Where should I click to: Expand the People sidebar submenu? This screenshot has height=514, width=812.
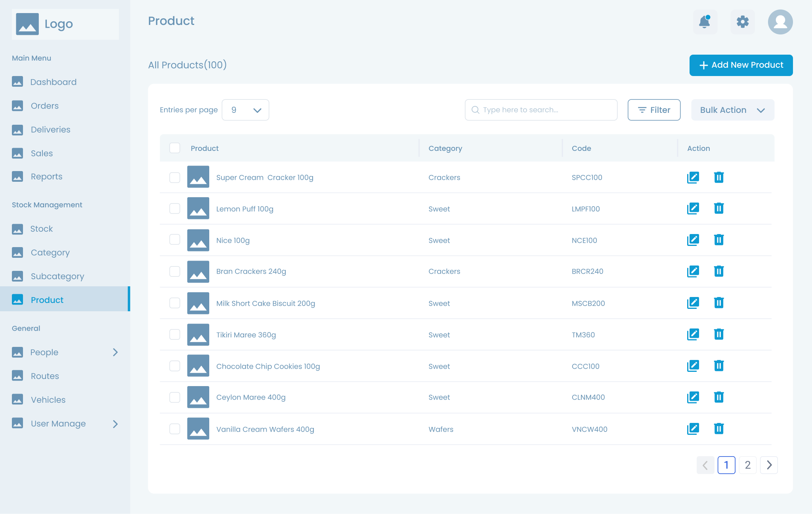[115, 352]
